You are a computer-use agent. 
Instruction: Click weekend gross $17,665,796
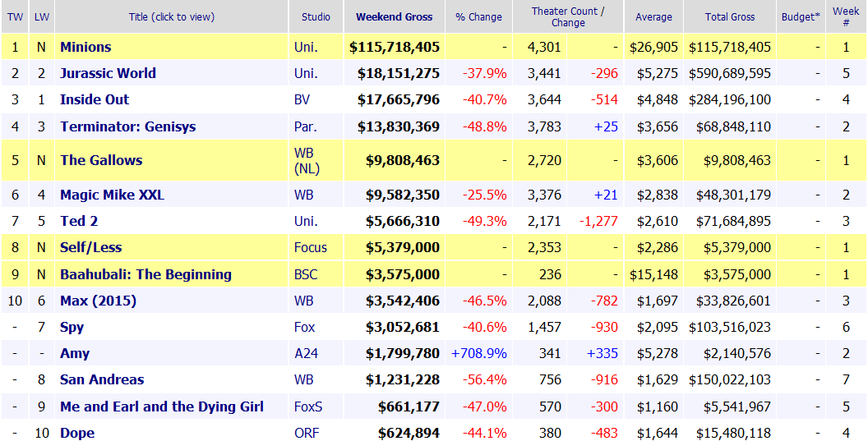(399, 99)
